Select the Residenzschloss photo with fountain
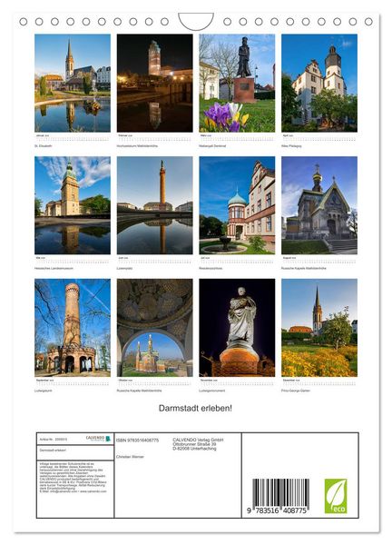Screen dimensions: 392x545 [x=237, y=205]
